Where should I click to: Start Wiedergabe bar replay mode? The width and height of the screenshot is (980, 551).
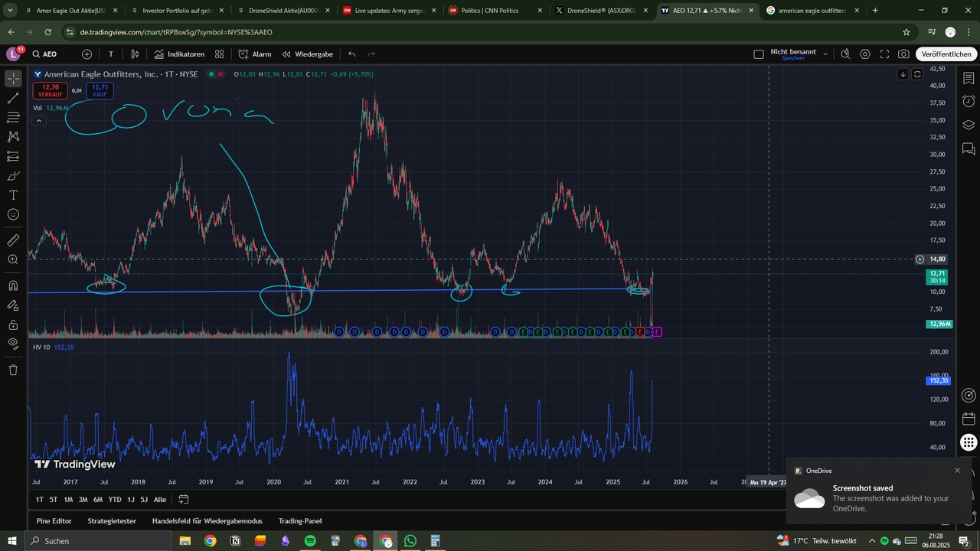307,54
